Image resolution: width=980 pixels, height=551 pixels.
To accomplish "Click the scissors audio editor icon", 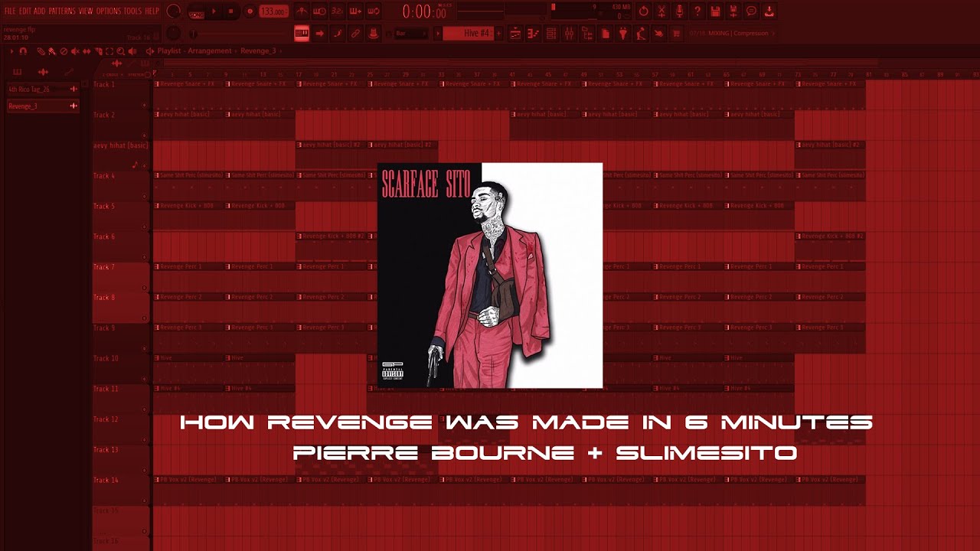I will [661, 11].
